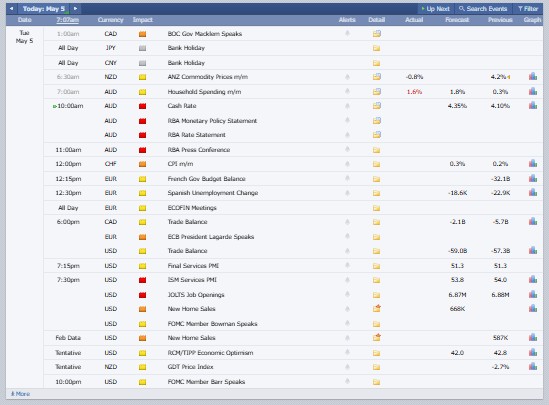Image resolution: width=549 pixels, height=405 pixels.
Task: Open Search Events
Action: (483, 9)
